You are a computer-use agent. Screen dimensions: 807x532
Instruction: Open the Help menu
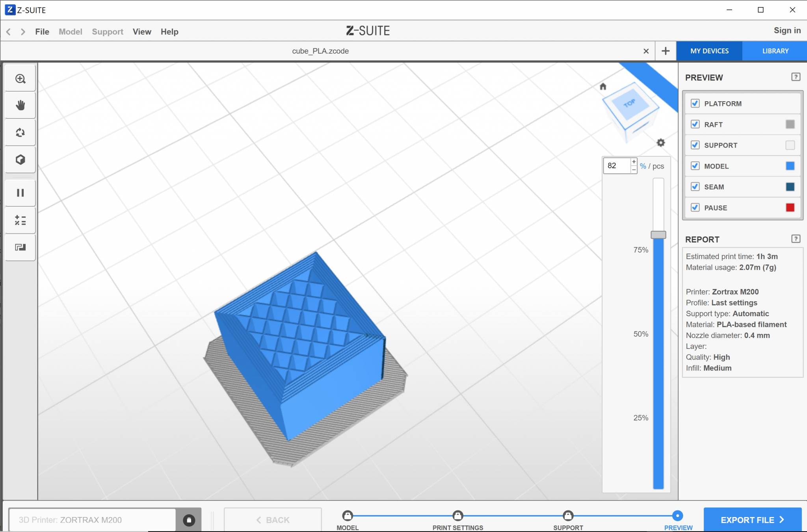click(x=169, y=32)
